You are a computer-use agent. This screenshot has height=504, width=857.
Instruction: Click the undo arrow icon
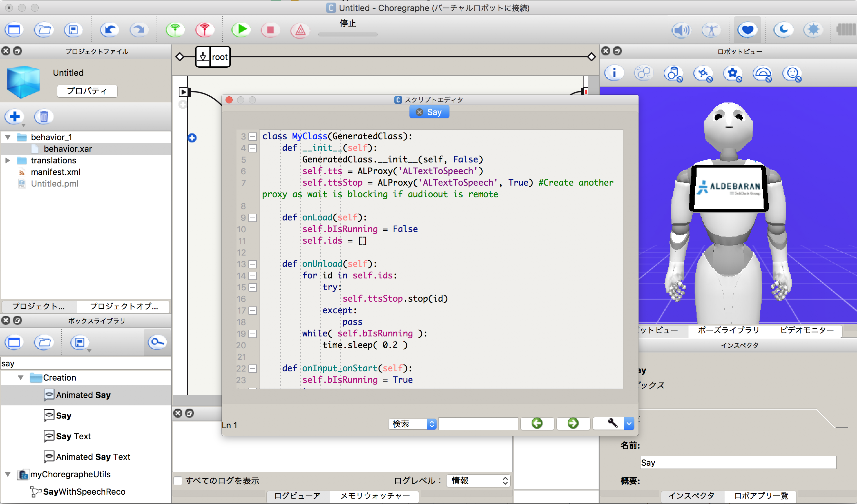[110, 30]
